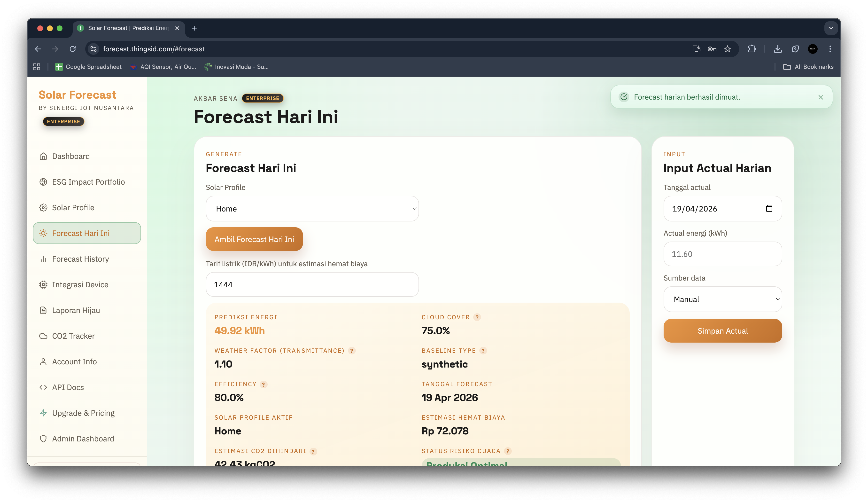Open the browser extensions puzzle icon
Screen dimensions: 868x502
pyautogui.click(x=752, y=49)
